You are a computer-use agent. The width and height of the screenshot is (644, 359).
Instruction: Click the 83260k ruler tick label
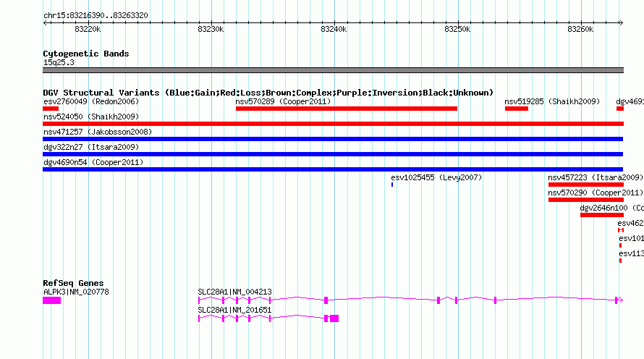pos(580,29)
